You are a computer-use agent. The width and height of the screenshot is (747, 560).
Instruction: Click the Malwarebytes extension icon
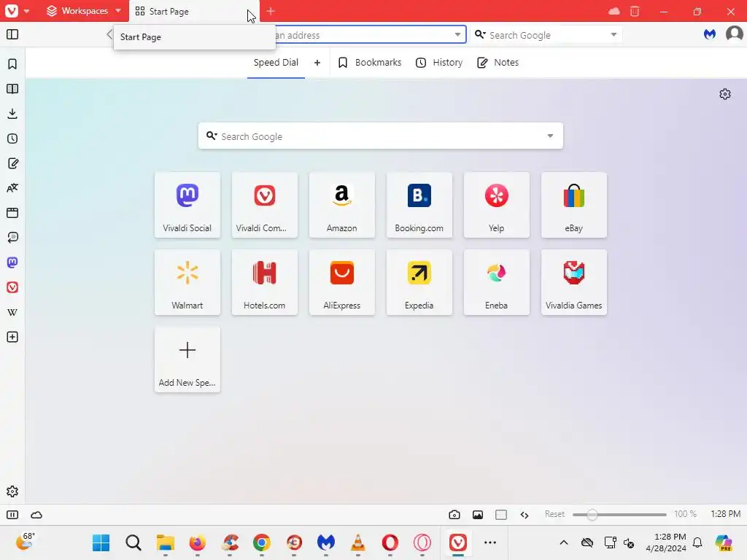click(x=710, y=34)
